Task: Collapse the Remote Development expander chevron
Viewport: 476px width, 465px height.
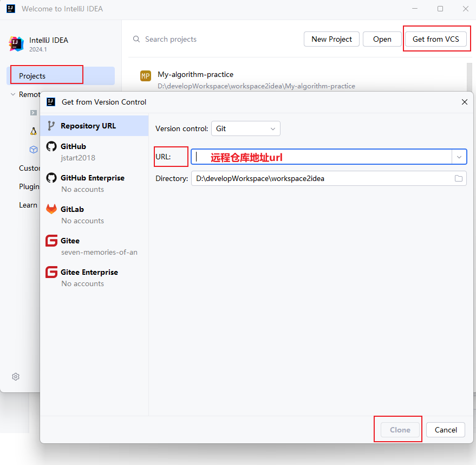Action: [13, 94]
